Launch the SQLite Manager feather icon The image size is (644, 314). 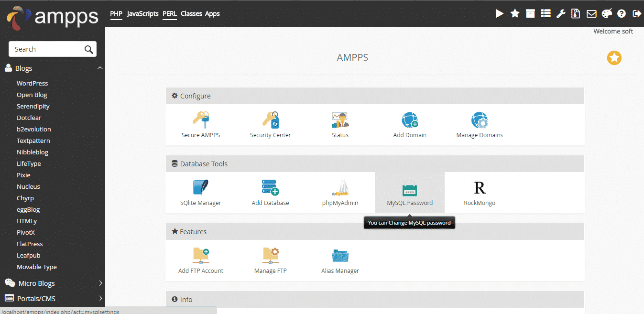click(x=201, y=187)
